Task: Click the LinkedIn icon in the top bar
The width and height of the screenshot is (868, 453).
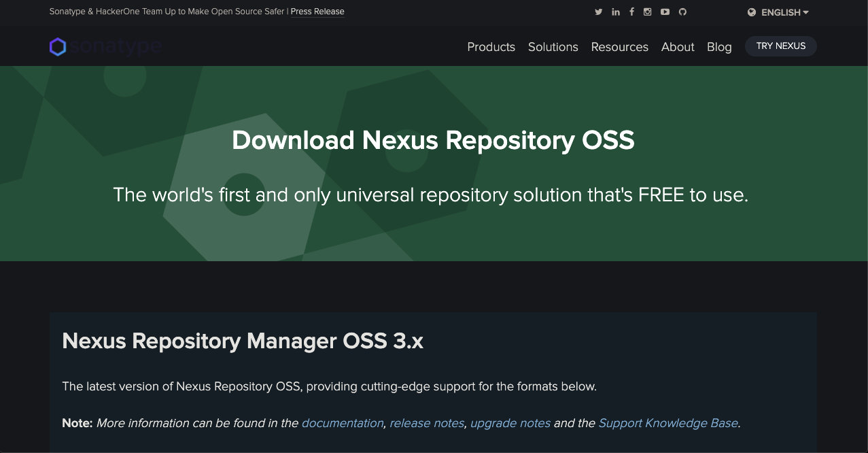Action: click(x=615, y=12)
